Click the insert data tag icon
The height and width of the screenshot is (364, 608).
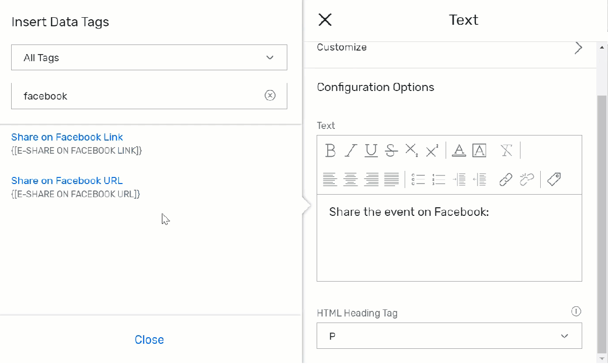click(x=554, y=179)
